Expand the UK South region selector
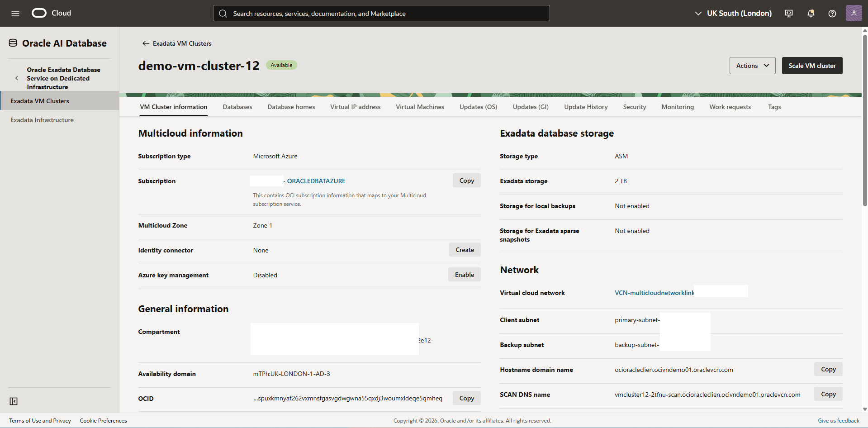The image size is (868, 428). 698,13
